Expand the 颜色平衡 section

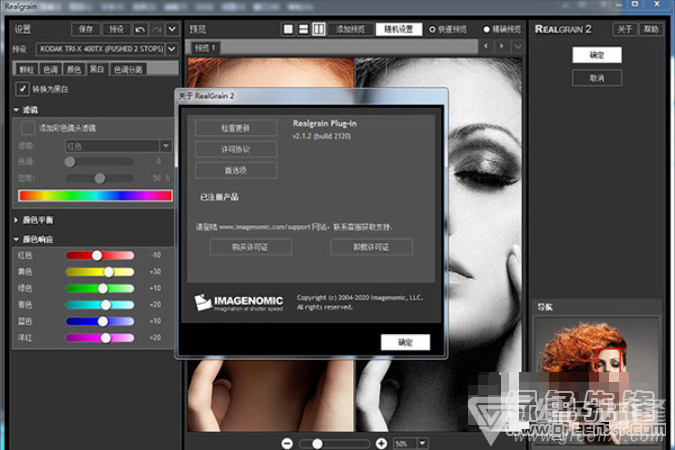point(16,220)
